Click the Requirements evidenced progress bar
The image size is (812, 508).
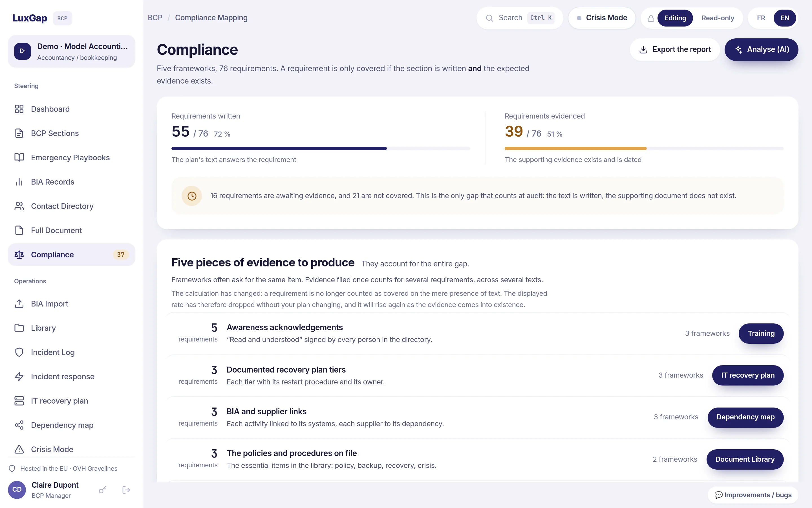coord(644,148)
